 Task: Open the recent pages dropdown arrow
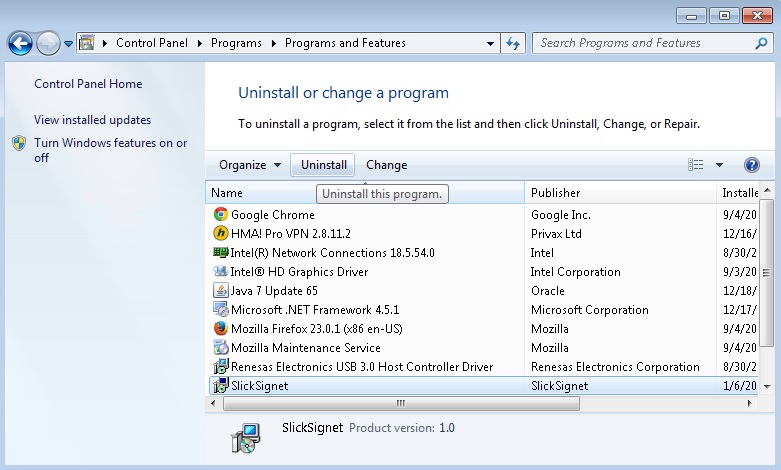69,44
